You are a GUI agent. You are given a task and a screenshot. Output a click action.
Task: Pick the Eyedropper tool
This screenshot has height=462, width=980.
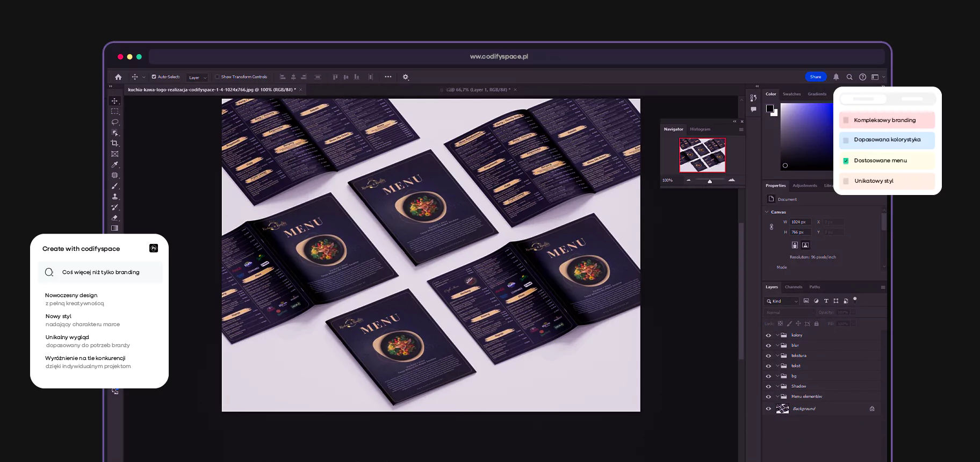114,165
